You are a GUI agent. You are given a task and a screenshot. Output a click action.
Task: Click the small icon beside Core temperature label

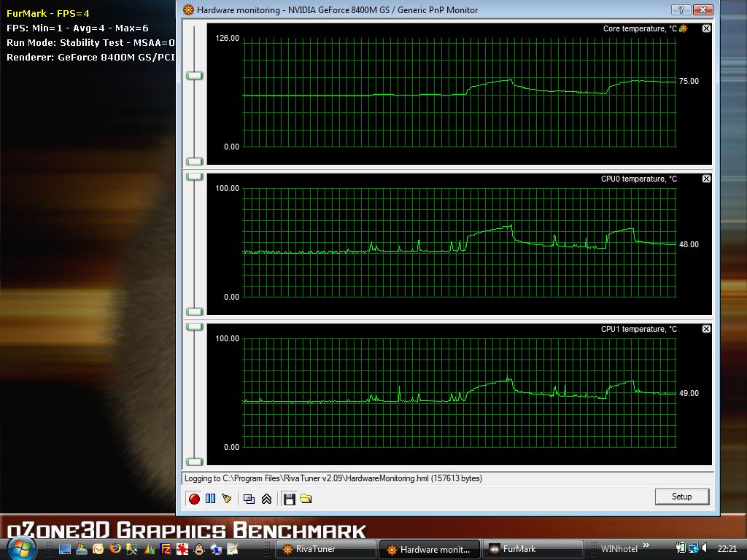pos(683,28)
